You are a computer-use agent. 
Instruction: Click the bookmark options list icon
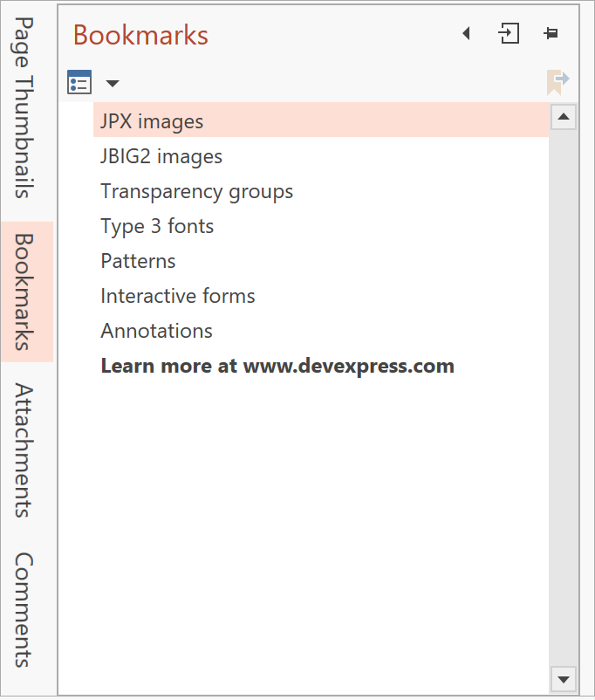(x=79, y=83)
